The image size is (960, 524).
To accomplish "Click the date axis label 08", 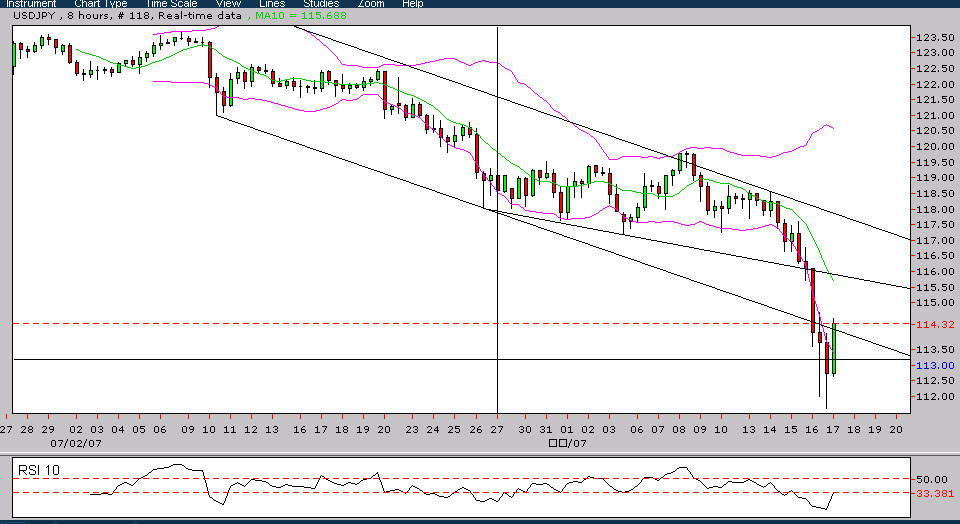I will [x=679, y=430].
